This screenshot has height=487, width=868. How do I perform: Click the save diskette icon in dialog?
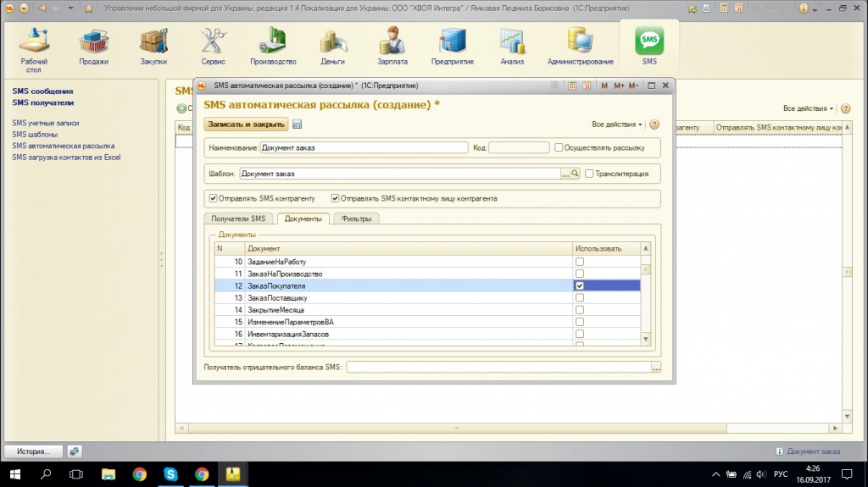(298, 125)
